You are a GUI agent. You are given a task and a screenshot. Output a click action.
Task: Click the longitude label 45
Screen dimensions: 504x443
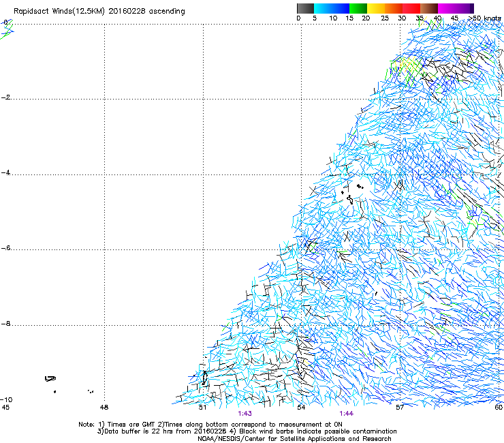5,408
